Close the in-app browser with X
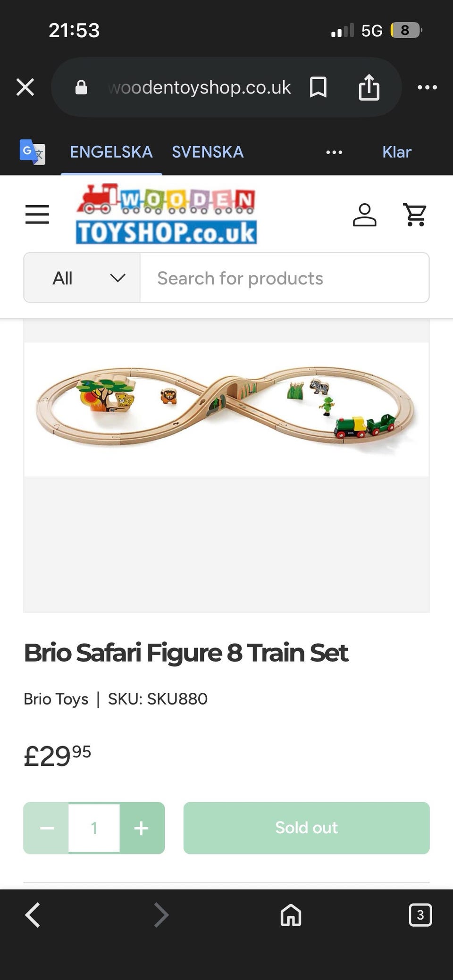This screenshot has height=980, width=453. (25, 87)
